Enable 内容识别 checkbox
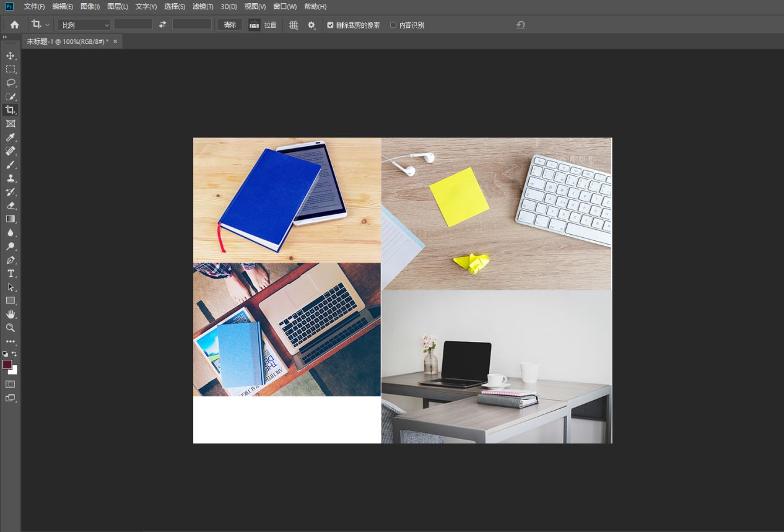The height and width of the screenshot is (532, 784). [393, 25]
